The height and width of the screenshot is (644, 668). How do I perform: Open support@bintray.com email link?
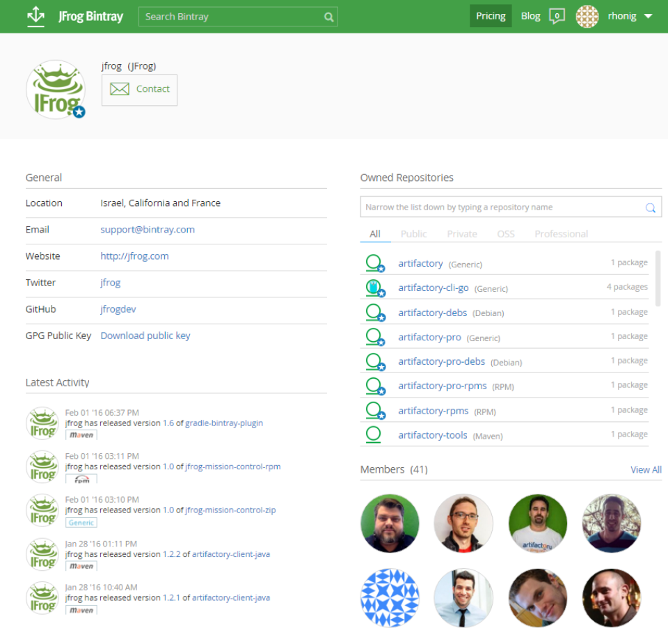[148, 230]
